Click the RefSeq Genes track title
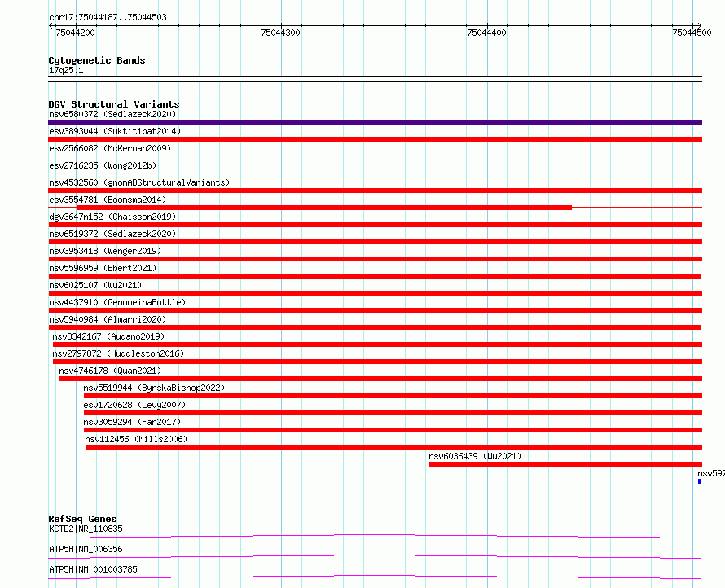This screenshot has width=725, height=588. 82,519
